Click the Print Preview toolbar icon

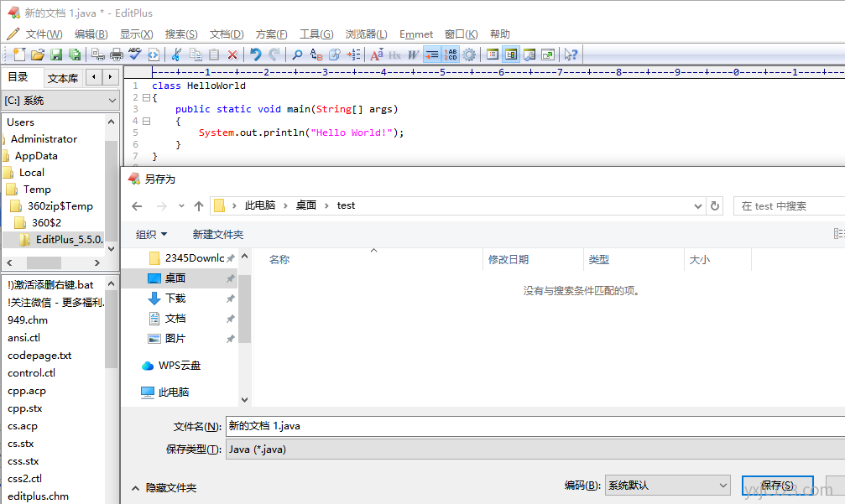coord(98,55)
